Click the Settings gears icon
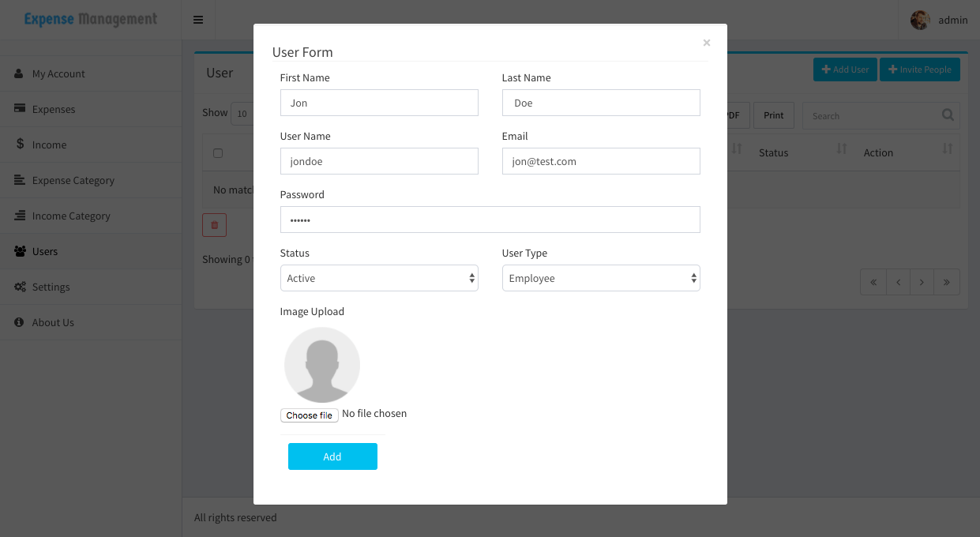The width and height of the screenshot is (980, 537). [x=20, y=287]
